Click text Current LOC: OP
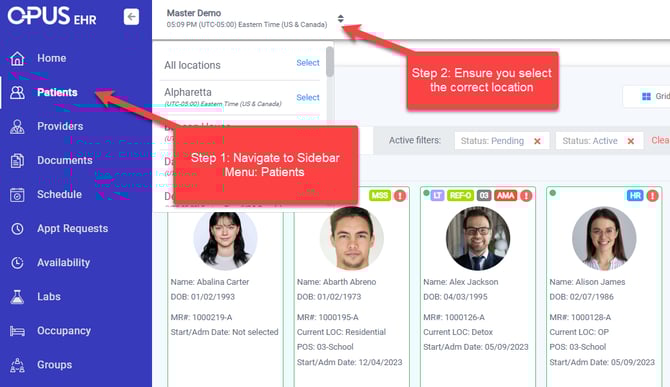Screen dimensions: 670x387 click(x=579, y=332)
